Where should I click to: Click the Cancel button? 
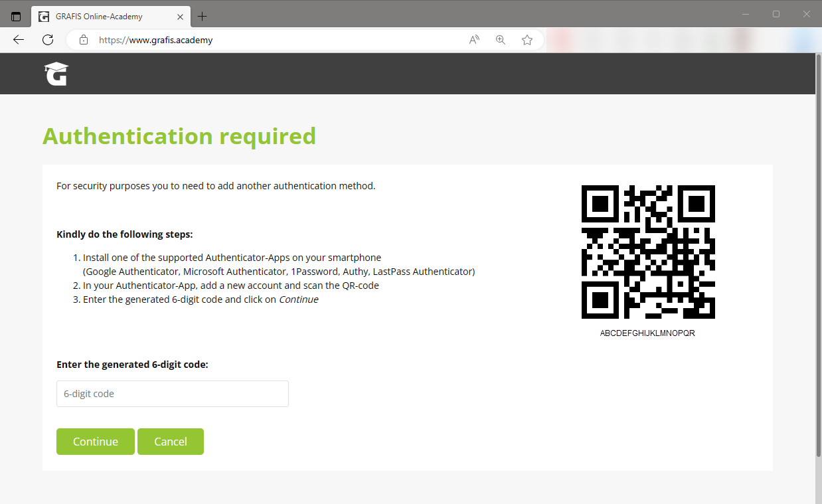tap(171, 442)
